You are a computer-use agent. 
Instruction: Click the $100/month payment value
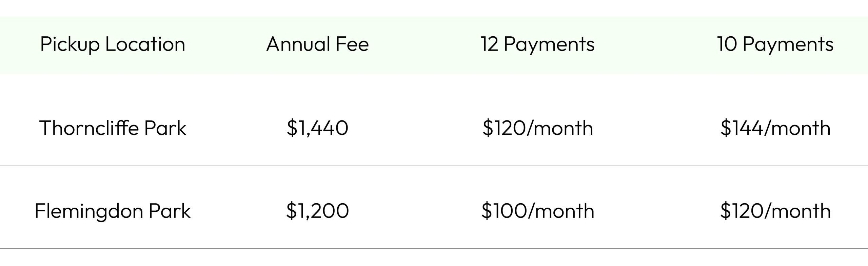click(x=538, y=211)
